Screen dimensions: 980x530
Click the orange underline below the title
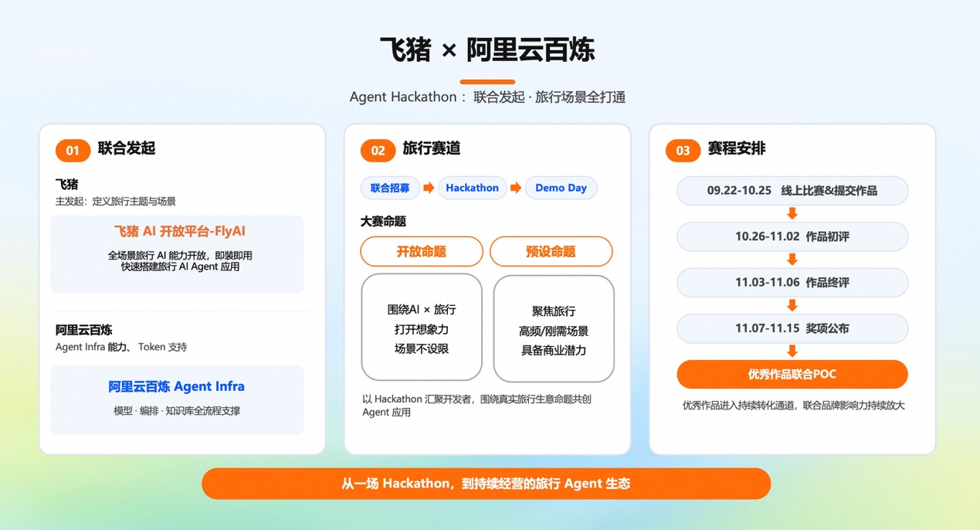(x=487, y=81)
